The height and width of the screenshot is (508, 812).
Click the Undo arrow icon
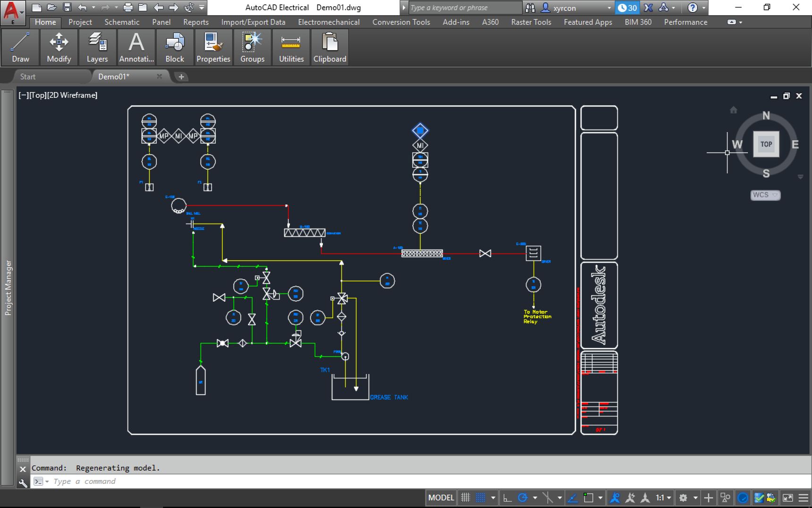(x=82, y=8)
